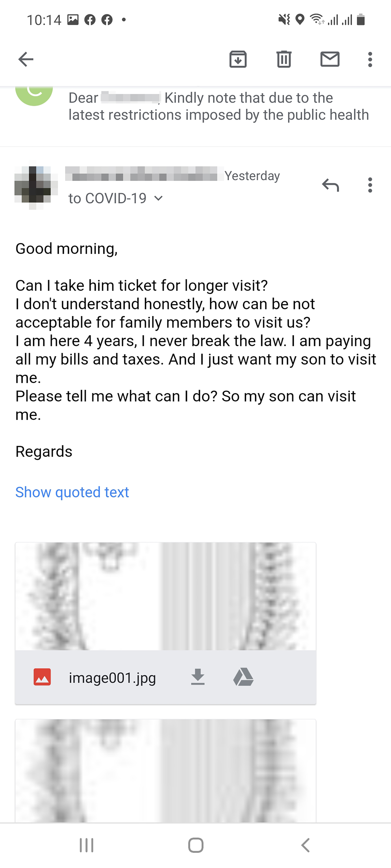Reply to the message sent yesterday
Screen dimensions: 391x868
pyautogui.click(x=330, y=185)
